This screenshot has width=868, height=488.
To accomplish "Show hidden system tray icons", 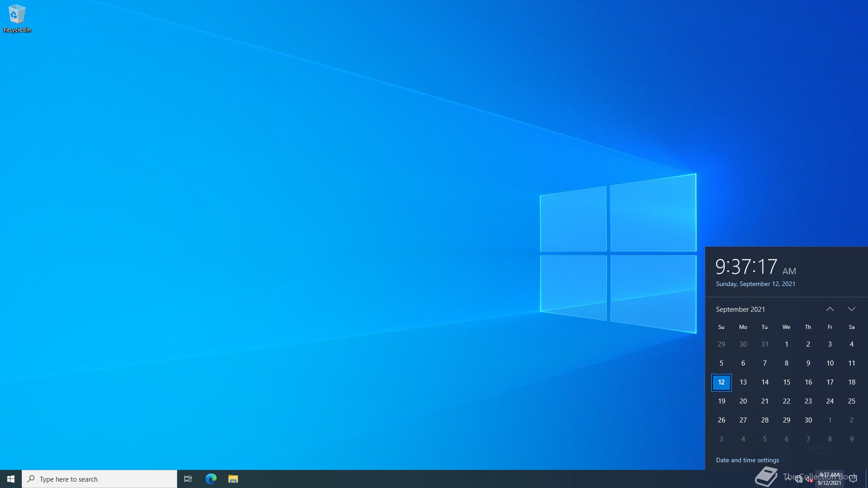I will (788, 479).
